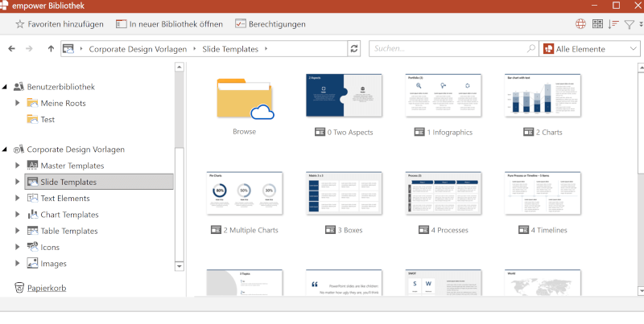644x324 pixels.
Task: Click content area scrollbar down arrow
Action: (x=641, y=291)
